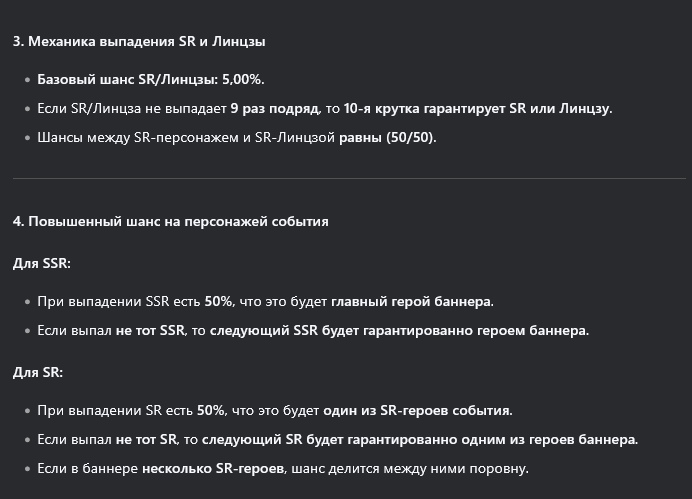This screenshot has height=499, width=692.
Task: Click the bold phrase "не тот SR"
Action: click(x=146, y=439)
